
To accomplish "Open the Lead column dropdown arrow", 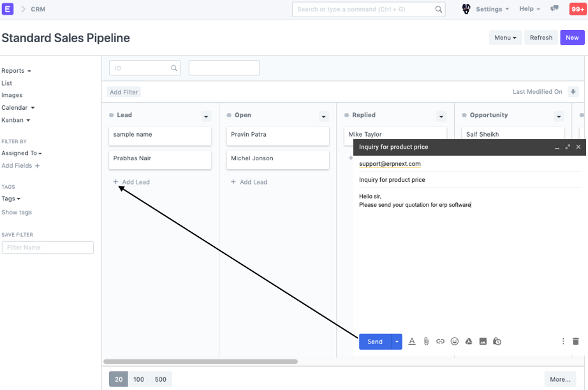I will point(205,116).
